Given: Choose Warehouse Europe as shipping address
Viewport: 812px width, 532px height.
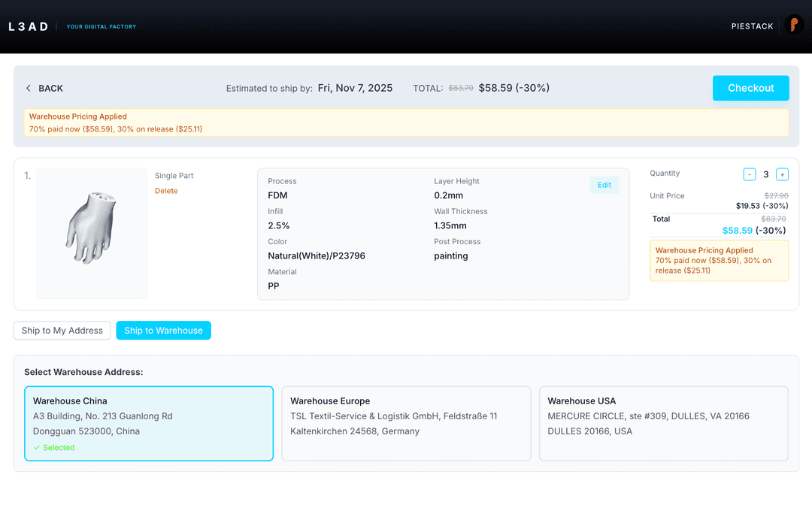Looking at the screenshot, I should [x=406, y=423].
